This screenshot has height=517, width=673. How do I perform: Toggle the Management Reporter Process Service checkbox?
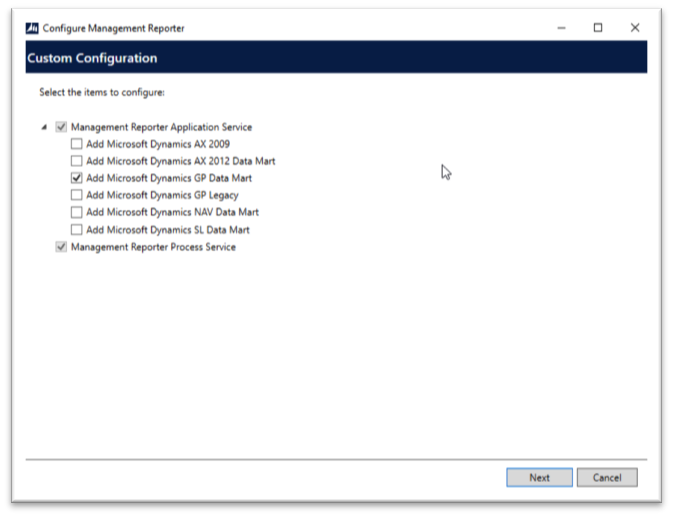point(61,247)
